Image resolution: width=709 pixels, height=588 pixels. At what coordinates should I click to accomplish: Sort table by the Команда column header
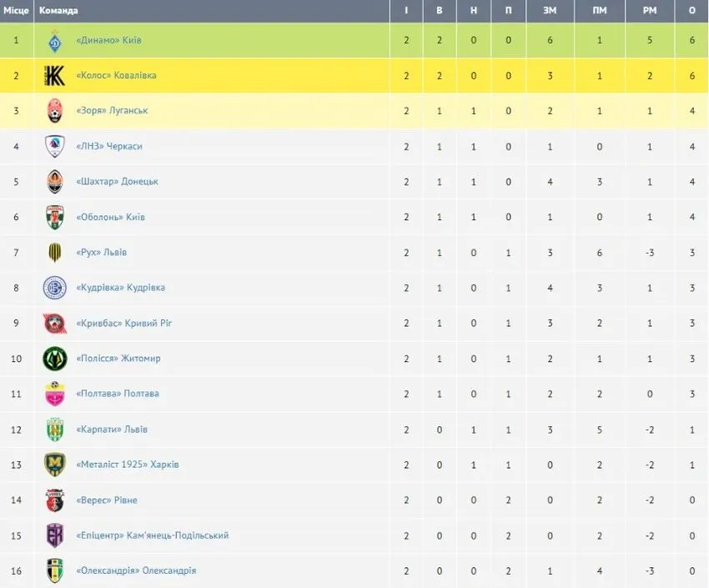pos(58,10)
